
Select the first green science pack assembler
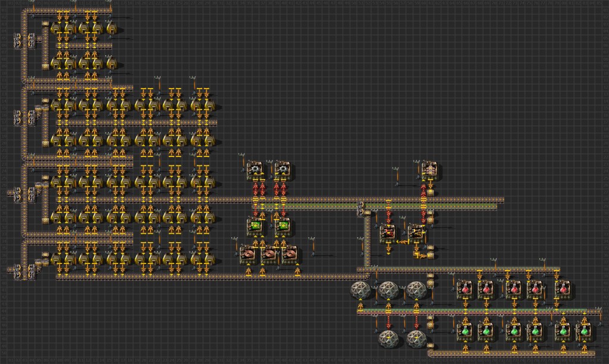pos(465,332)
